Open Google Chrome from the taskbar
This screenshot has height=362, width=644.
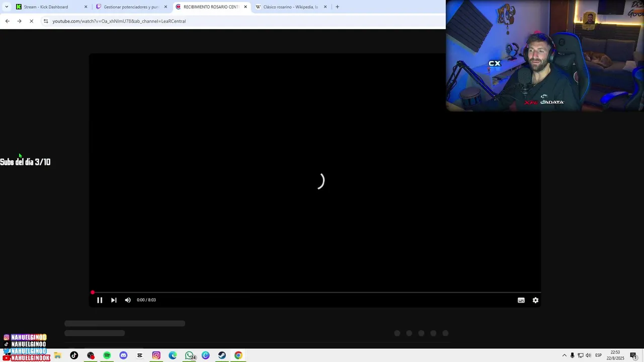[238, 355]
